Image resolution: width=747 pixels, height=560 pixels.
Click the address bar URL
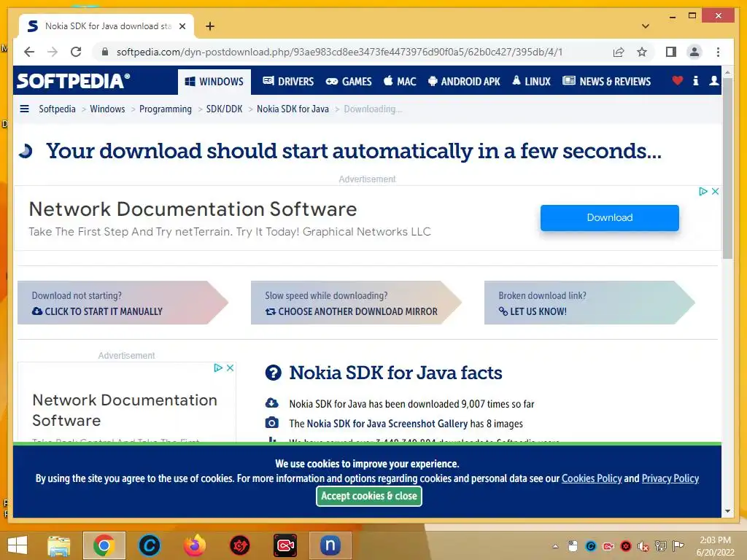(339, 52)
